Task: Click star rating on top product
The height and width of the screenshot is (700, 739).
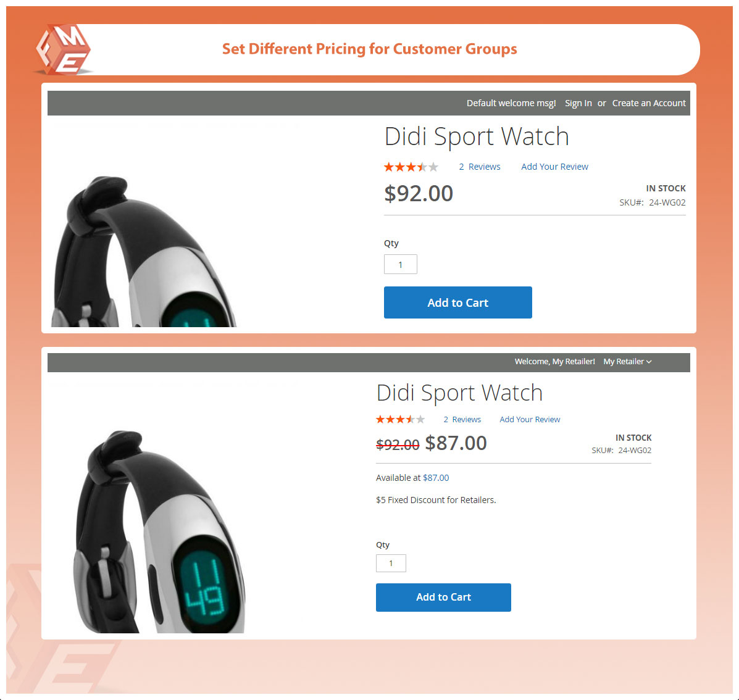Action: [x=411, y=167]
